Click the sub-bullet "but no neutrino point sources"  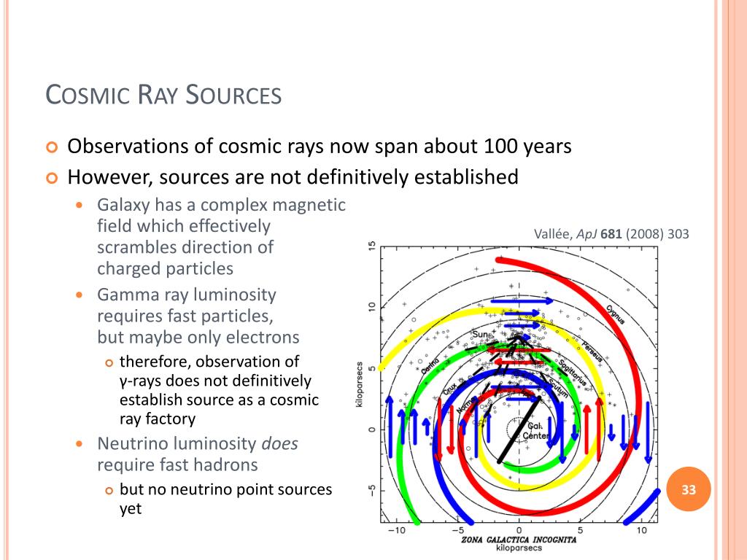pos(226,489)
